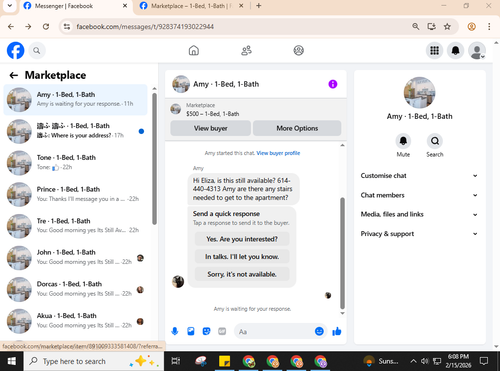Open the Friends icon in top navigation
The image size is (500, 371).
coord(246,50)
